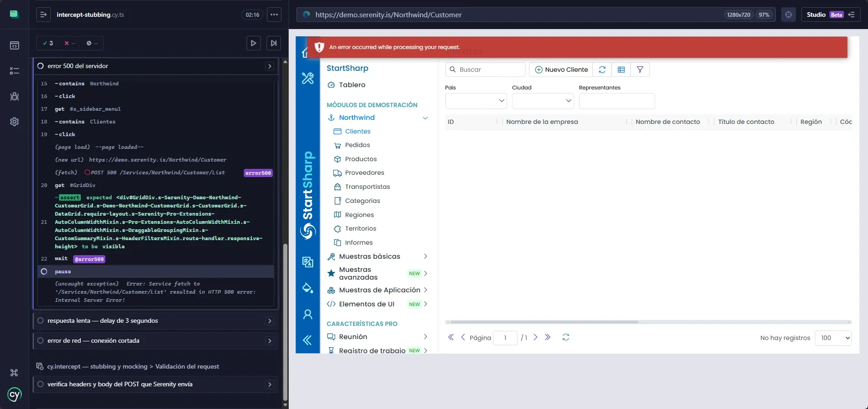Open the selector playground crosshair icon
Screen dimensions: 868x409
pyautogui.click(x=789, y=15)
